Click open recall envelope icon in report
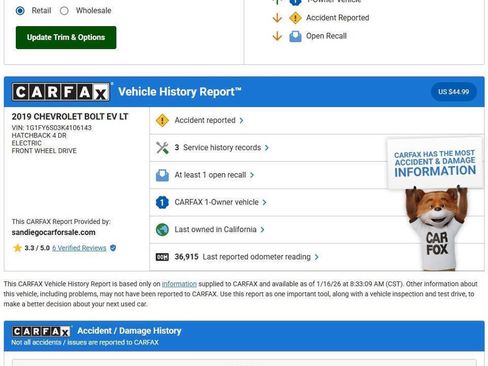Viewport: 488px width, 366px height. click(x=162, y=175)
